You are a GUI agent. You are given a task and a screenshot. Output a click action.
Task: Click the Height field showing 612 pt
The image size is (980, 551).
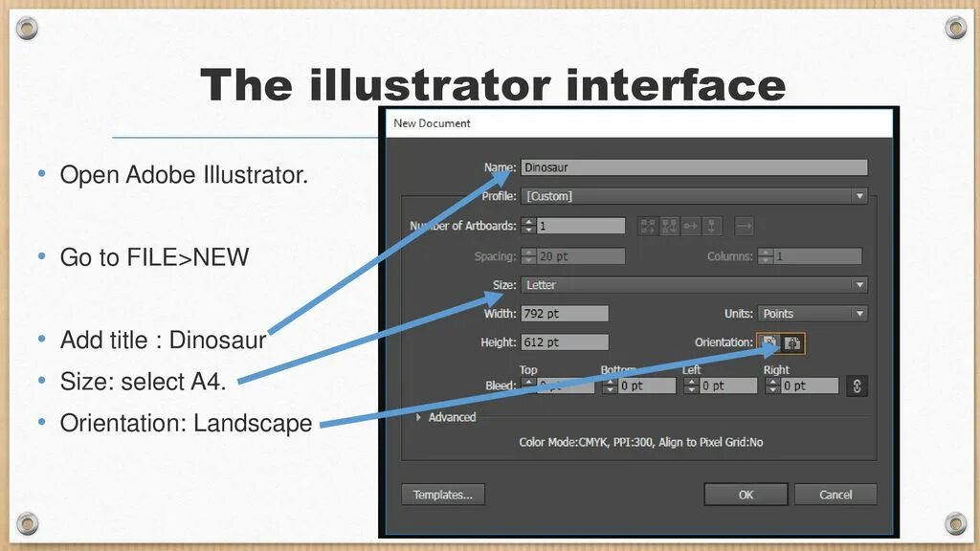click(565, 342)
